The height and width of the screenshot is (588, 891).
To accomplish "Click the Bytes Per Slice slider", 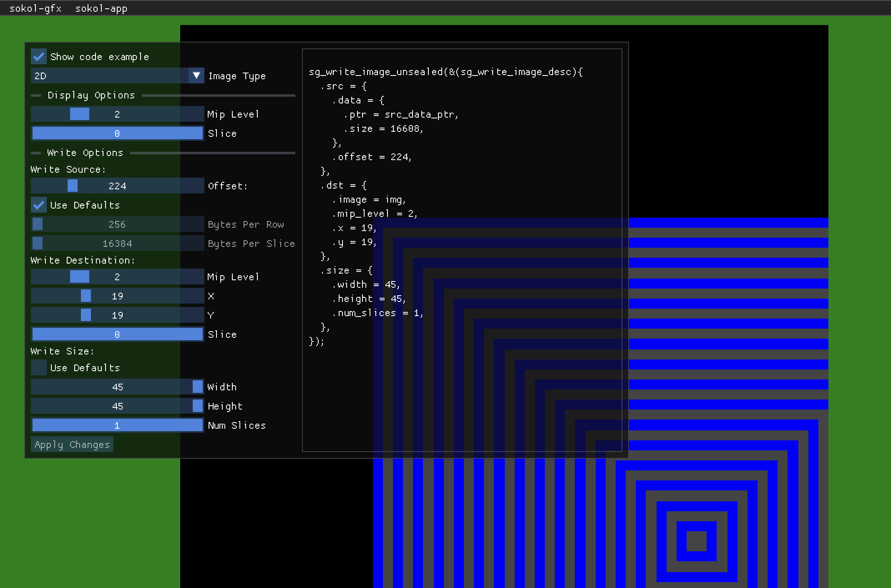I will click(117, 243).
